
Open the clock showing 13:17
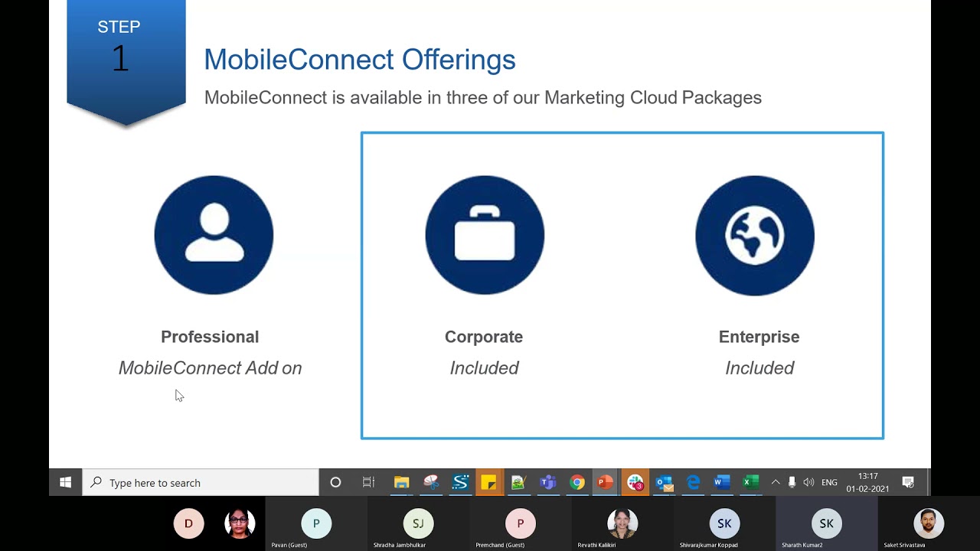tap(867, 482)
